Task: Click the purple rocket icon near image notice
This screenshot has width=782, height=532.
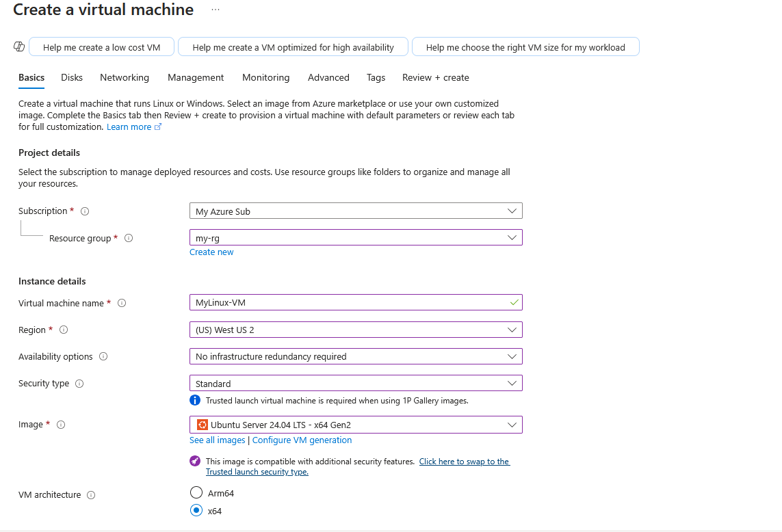Action: 195,461
